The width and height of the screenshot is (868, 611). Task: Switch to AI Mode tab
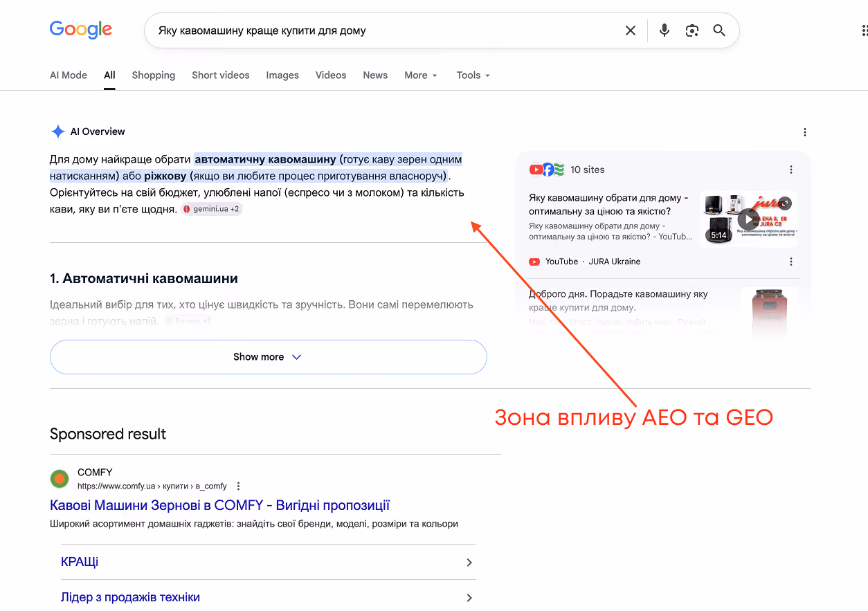pos(69,75)
